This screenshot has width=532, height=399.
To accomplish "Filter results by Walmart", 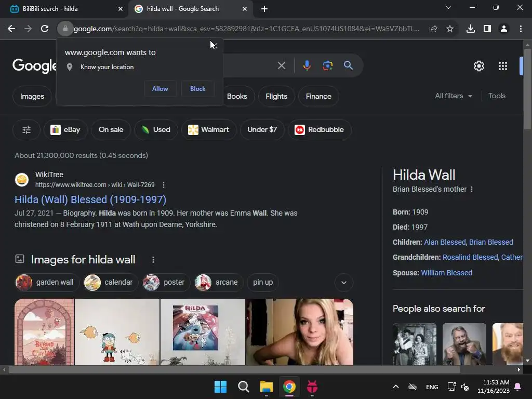I will pos(208,129).
